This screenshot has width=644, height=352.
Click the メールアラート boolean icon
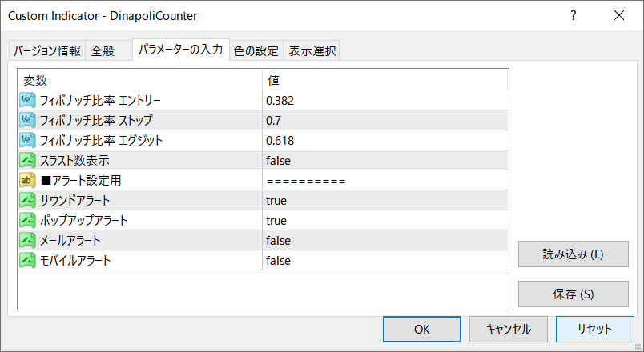tap(27, 240)
